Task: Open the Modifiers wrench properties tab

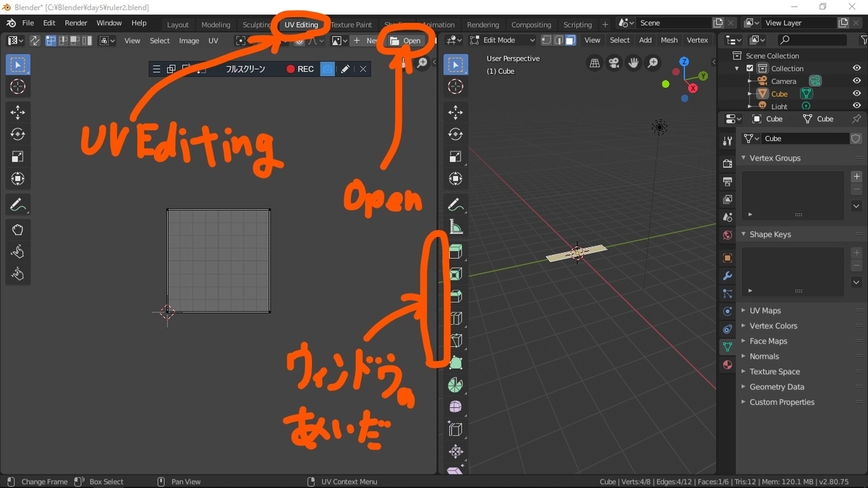Action: [728, 275]
